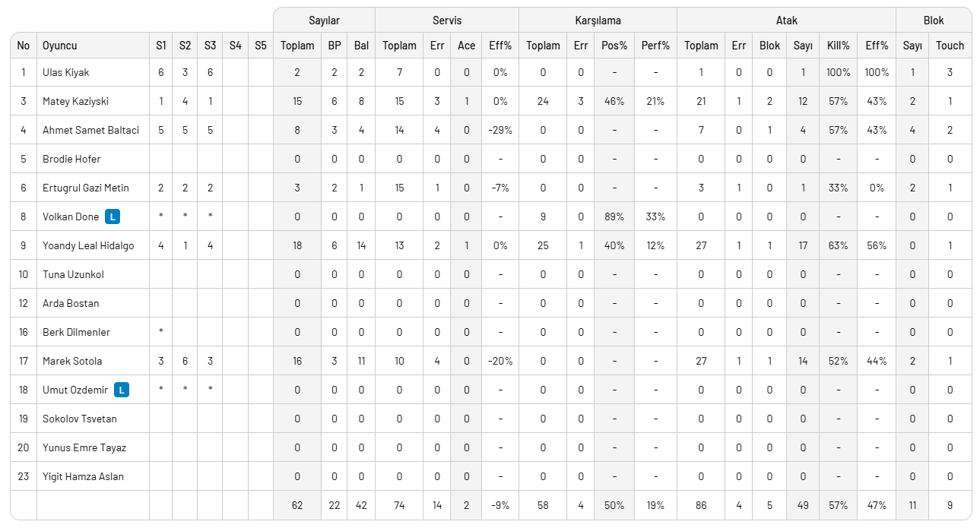Viewport: 980px width, 531px height.
Task: Select the Servis group header
Action: (447, 21)
